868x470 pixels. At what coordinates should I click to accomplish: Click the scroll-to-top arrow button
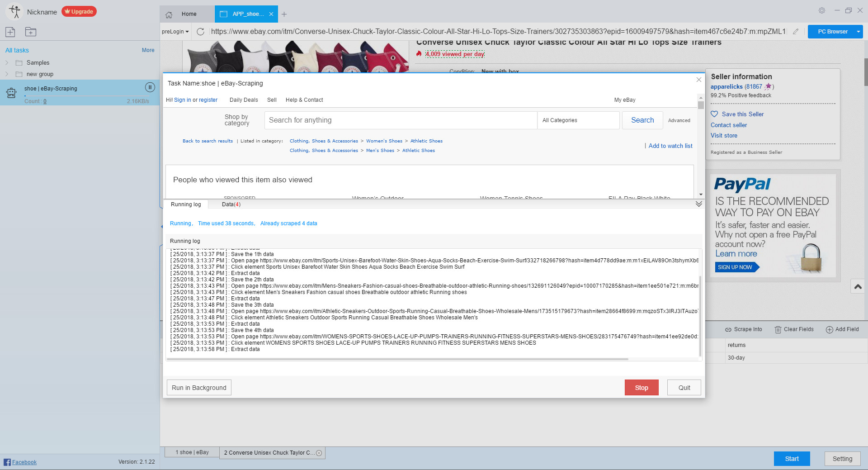click(x=858, y=286)
